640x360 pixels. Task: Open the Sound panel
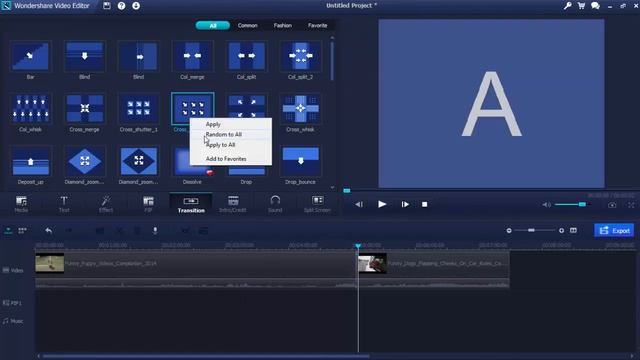(275, 204)
